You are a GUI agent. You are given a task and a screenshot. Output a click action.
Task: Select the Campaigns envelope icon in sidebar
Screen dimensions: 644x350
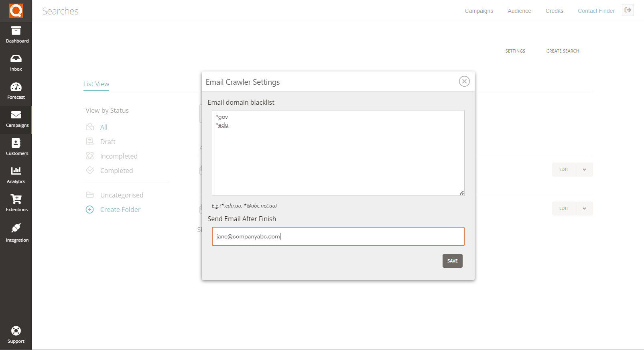click(x=16, y=115)
